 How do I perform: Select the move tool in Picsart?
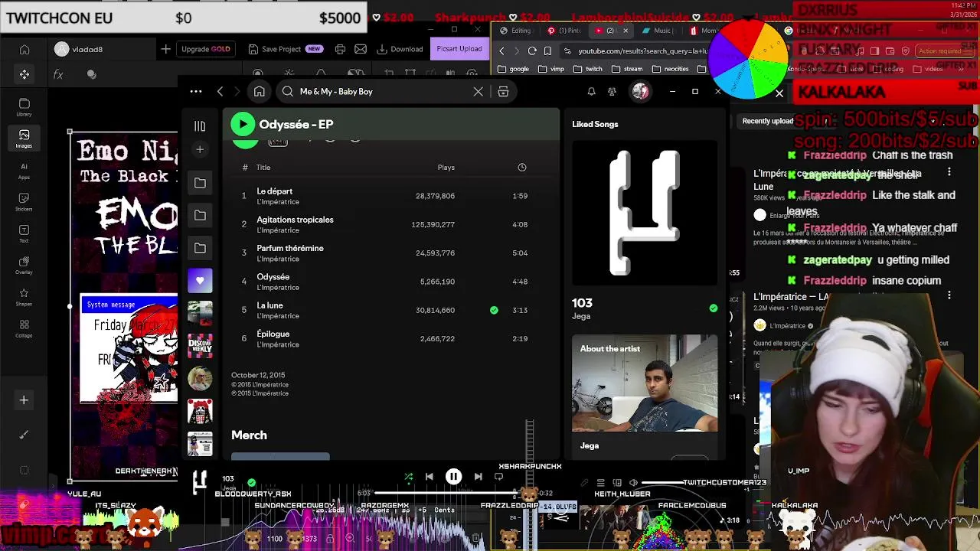coord(24,74)
